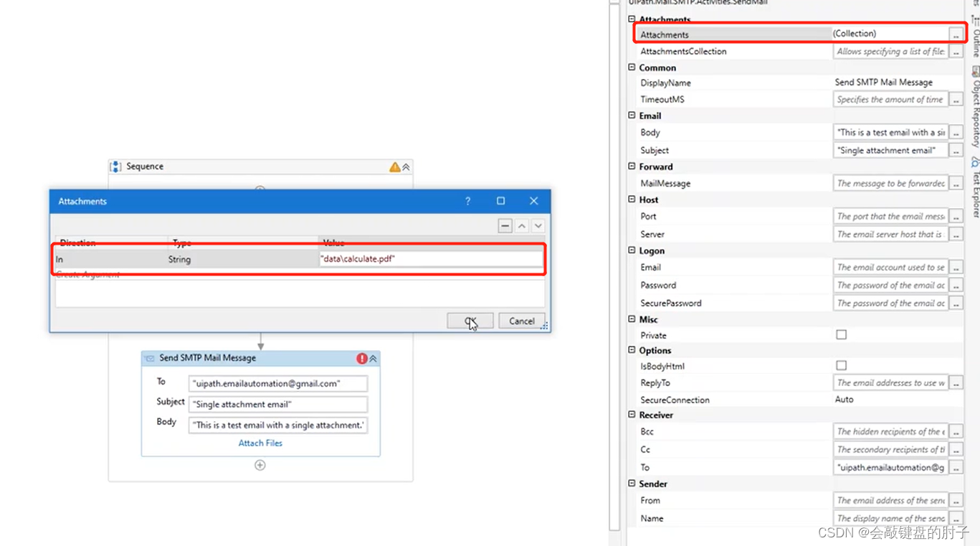Toggle the Private checkbox
The height and width of the screenshot is (546, 980).
point(841,334)
